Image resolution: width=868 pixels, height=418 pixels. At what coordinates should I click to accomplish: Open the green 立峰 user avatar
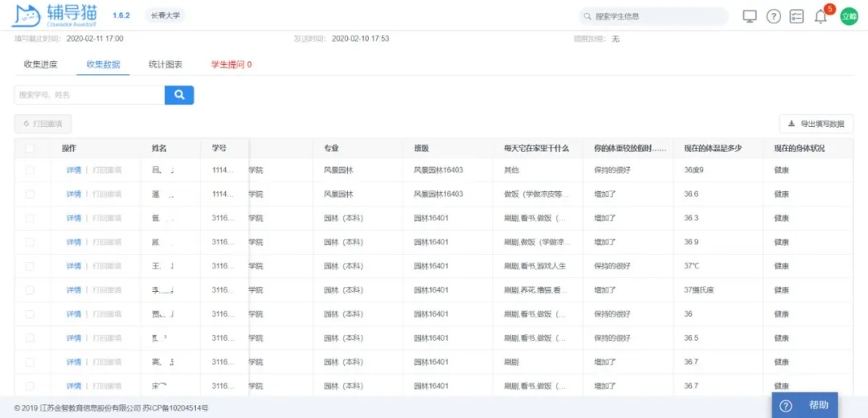click(849, 17)
